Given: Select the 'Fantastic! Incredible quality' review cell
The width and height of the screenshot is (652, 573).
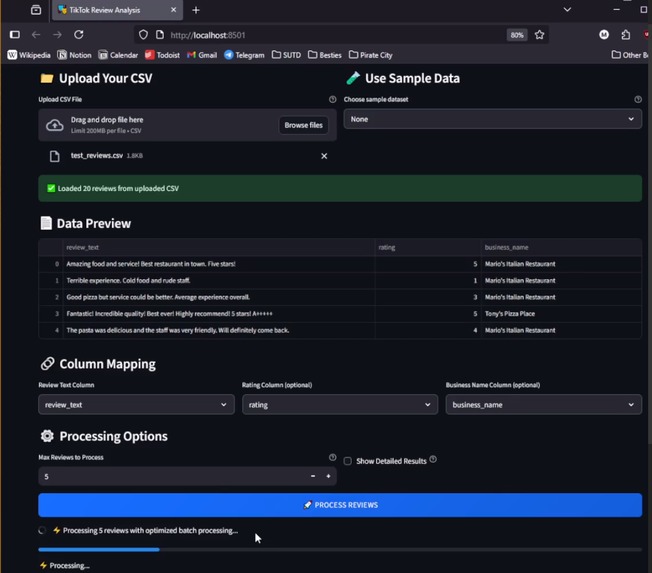Looking at the screenshot, I should 218,314.
